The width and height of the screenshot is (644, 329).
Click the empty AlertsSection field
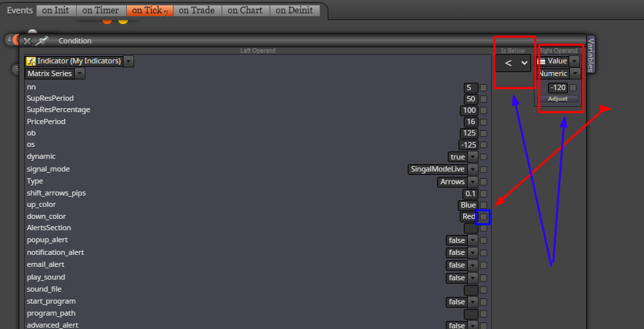(470, 228)
